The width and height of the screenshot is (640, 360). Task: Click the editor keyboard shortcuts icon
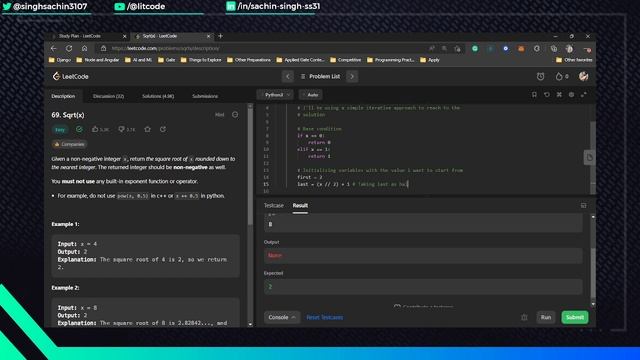pyautogui.click(x=559, y=95)
